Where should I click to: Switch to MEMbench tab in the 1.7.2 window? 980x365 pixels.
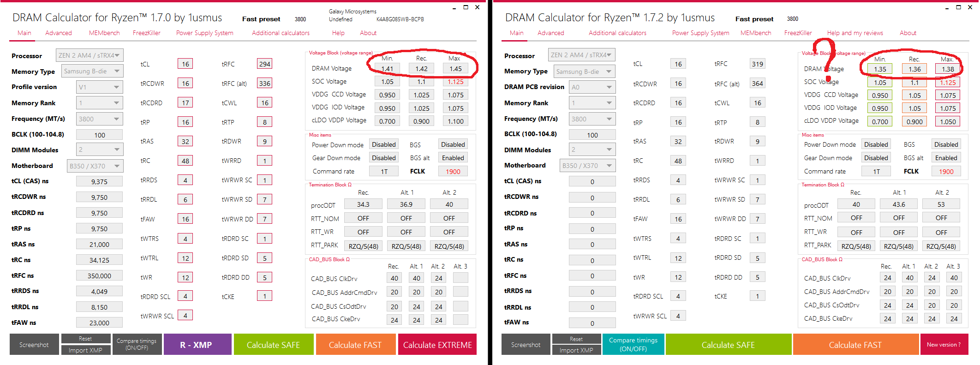coord(756,33)
